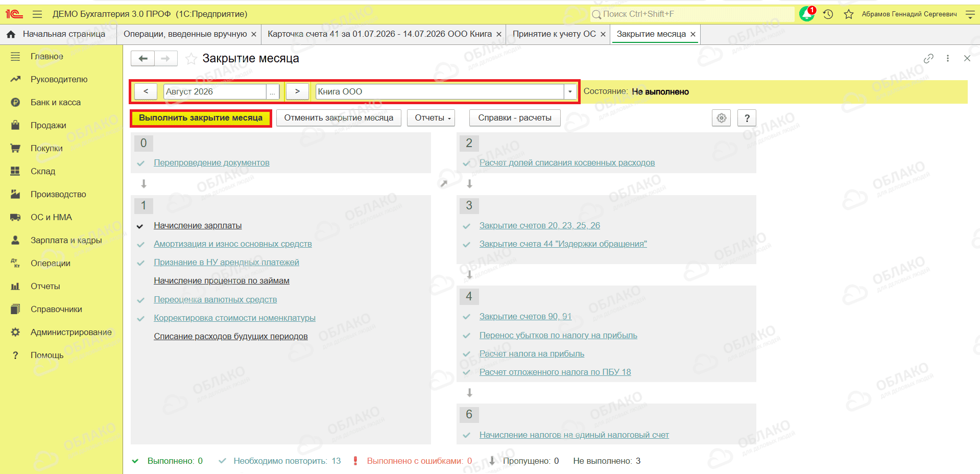Switch to Операции, введенные вручную tab
The image size is (980, 474).
[x=185, y=34]
